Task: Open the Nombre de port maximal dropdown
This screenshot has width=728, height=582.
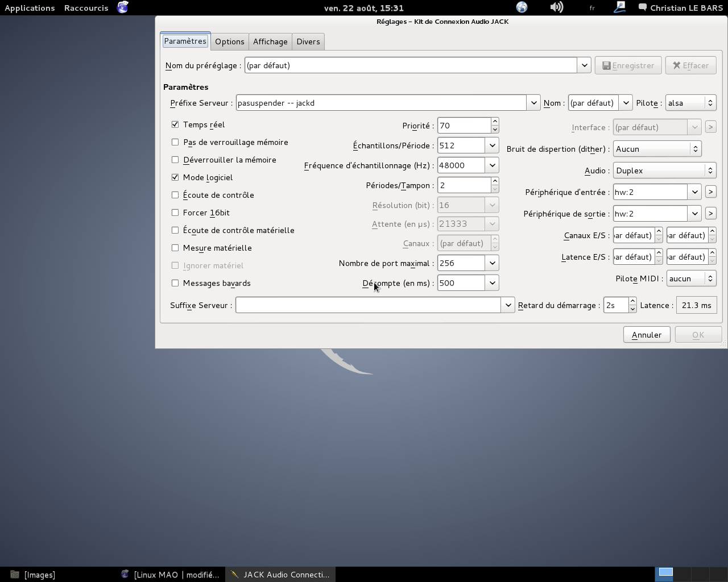Action: point(492,263)
